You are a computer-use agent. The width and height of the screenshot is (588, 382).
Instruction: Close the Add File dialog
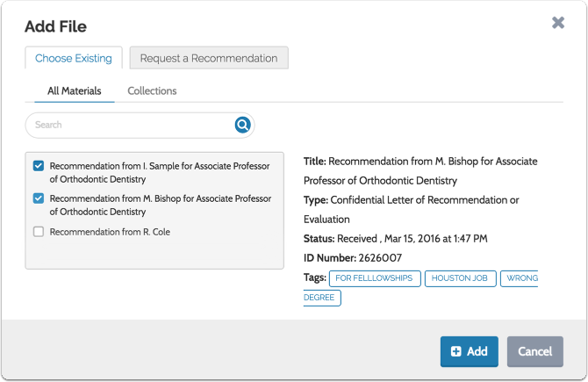coord(558,23)
